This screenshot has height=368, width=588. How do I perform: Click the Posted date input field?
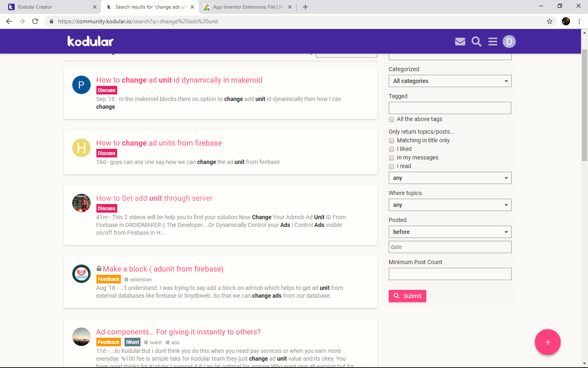click(x=450, y=247)
